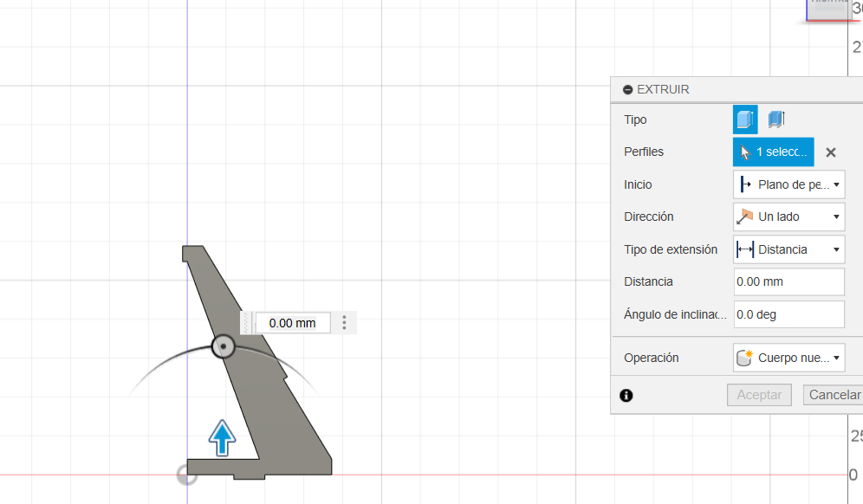Select the solid extrude type icon
863x504 pixels.
pos(745,120)
